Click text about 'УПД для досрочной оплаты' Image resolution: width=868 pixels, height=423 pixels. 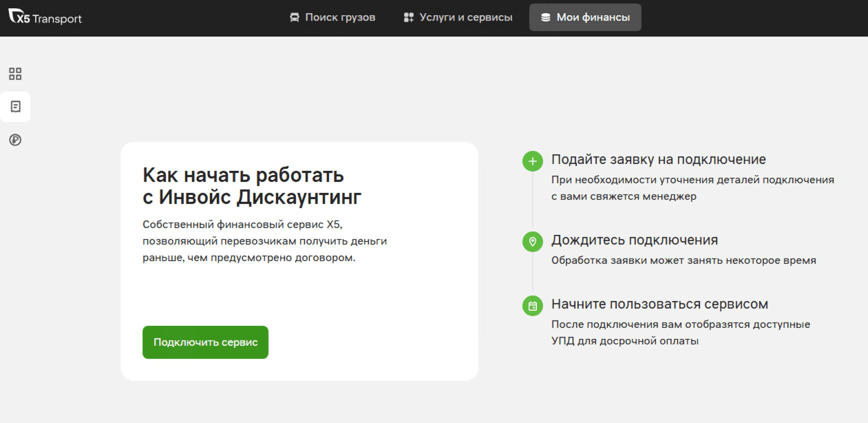[x=681, y=333]
